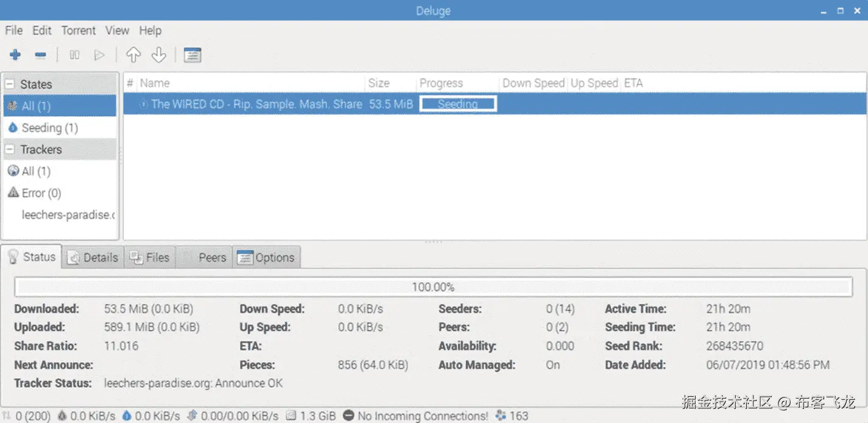
Task: Click the connections icon in status bar
Action: [x=7, y=416]
